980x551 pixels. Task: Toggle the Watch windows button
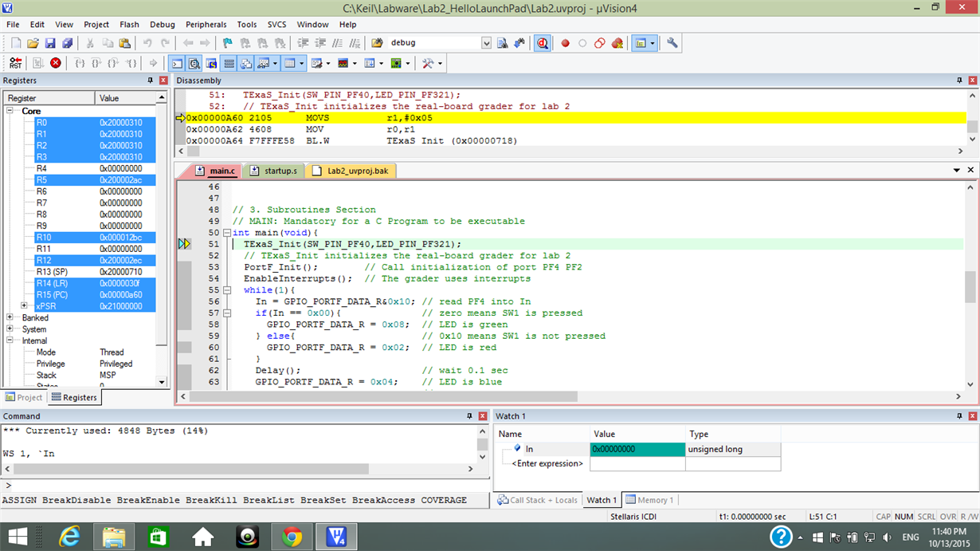click(263, 63)
